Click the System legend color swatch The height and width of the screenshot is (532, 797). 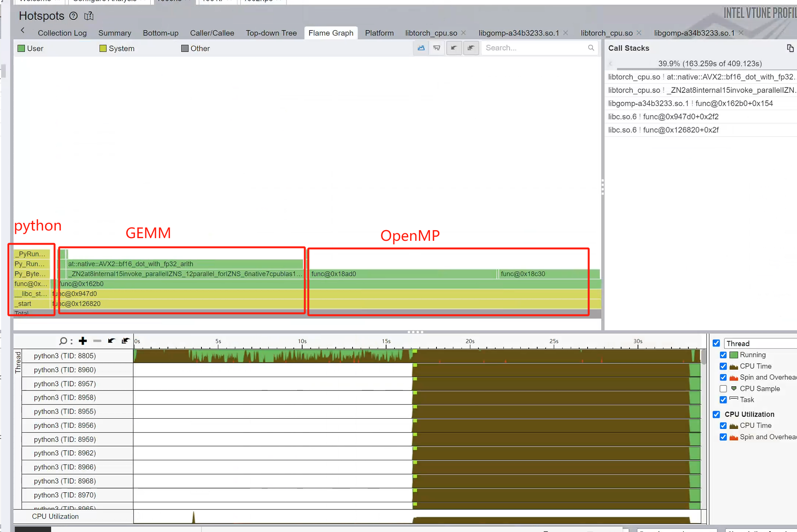[x=103, y=48]
